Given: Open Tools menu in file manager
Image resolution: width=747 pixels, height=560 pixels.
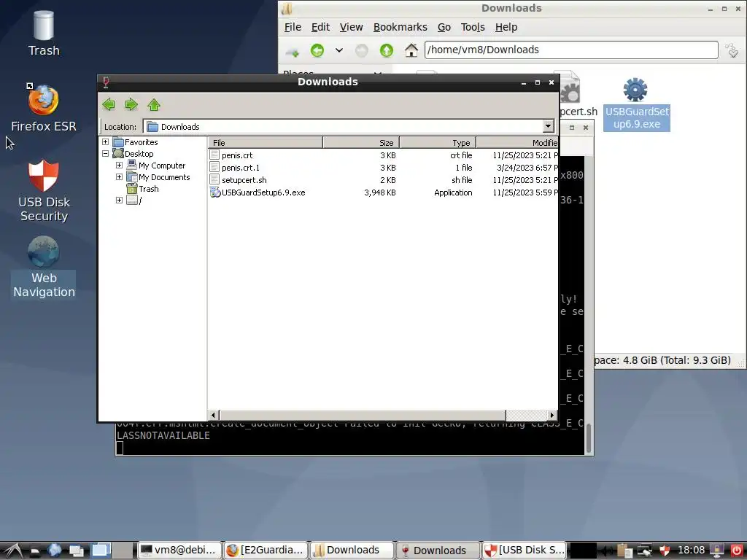Looking at the screenshot, I should point(473,27).
